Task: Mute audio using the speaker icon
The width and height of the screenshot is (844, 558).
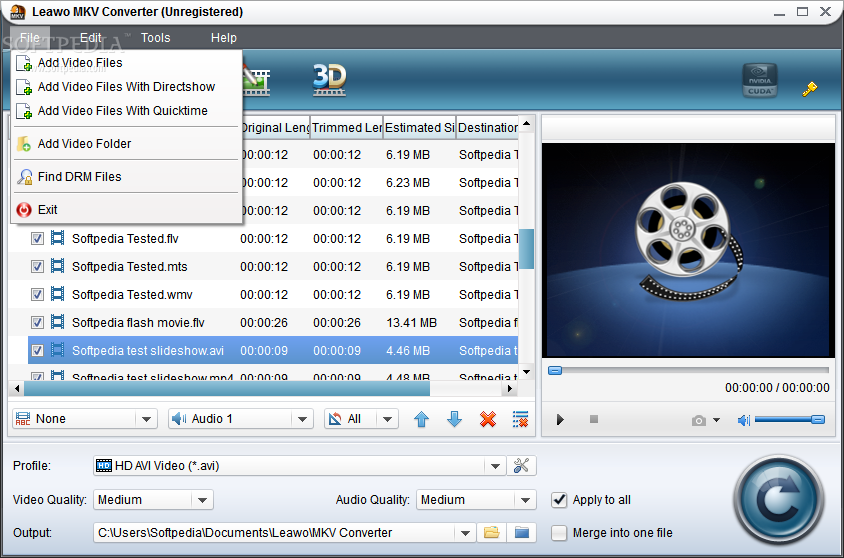Action: coord(743,420)
